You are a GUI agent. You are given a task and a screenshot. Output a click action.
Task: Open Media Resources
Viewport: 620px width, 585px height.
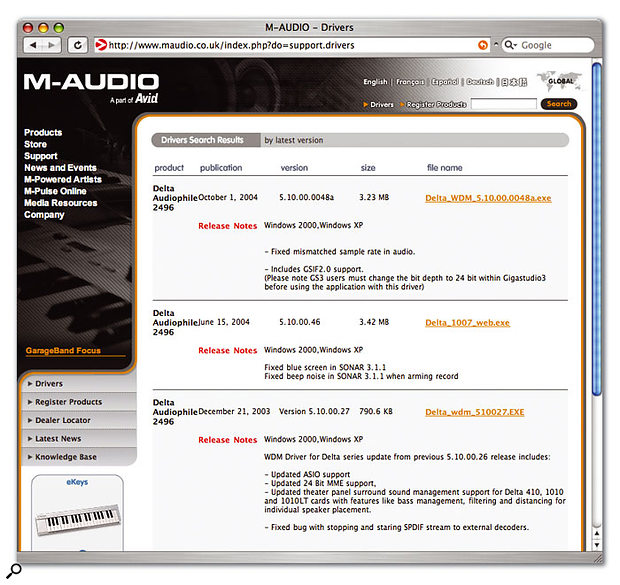(x=60, y=203)
